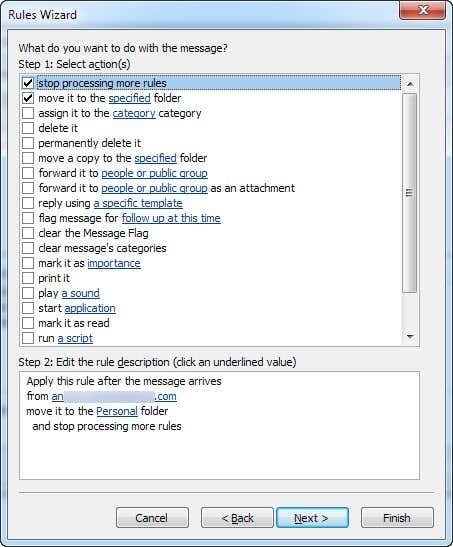
Task: Check 'clear the Message Flag' action
Action: coord(28,233)
